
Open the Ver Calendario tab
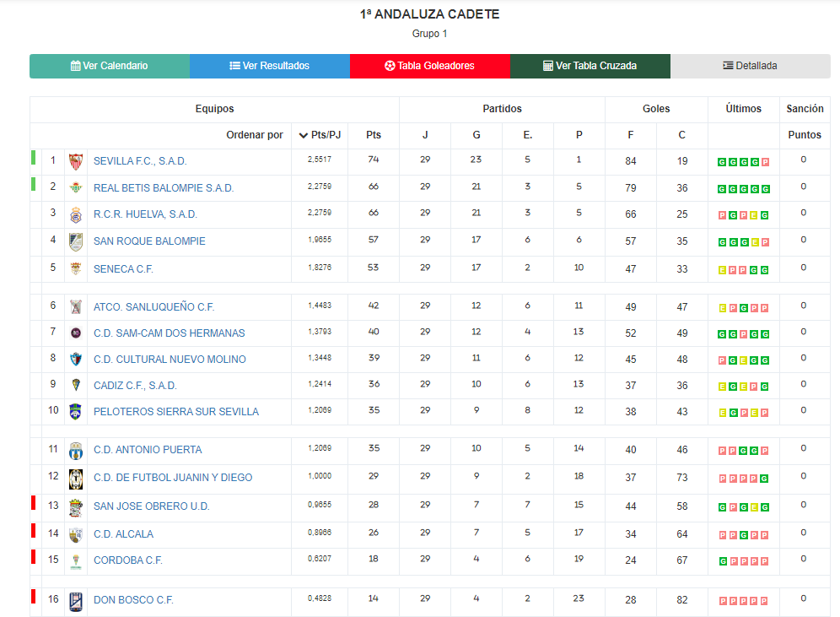click(110, 66)
